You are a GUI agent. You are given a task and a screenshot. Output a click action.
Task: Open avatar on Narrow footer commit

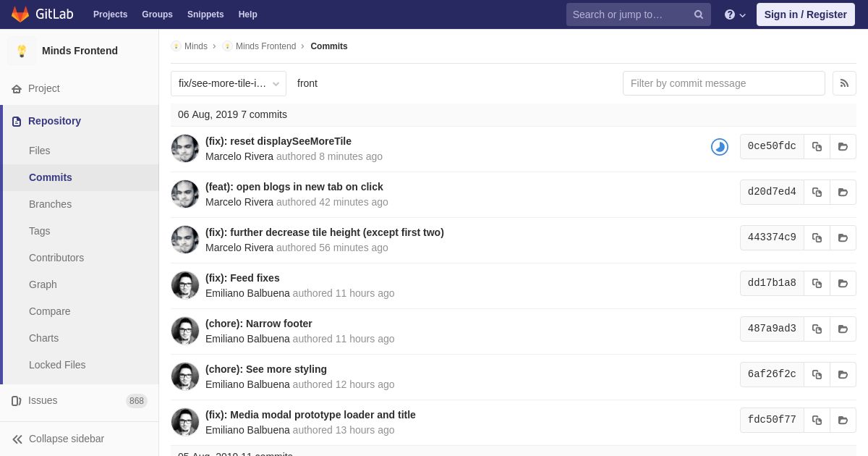[x=185, y=331]
